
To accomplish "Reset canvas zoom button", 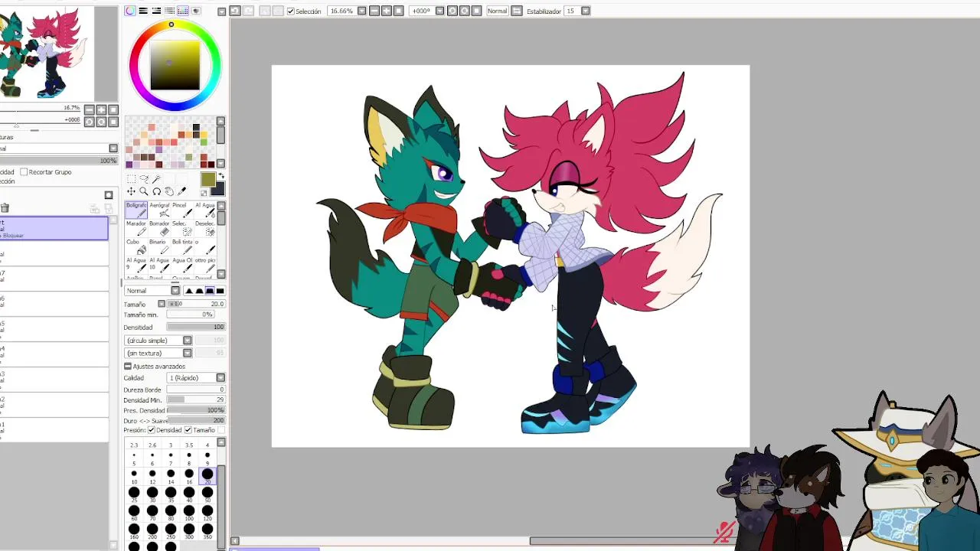I will (x=398, y=11).
